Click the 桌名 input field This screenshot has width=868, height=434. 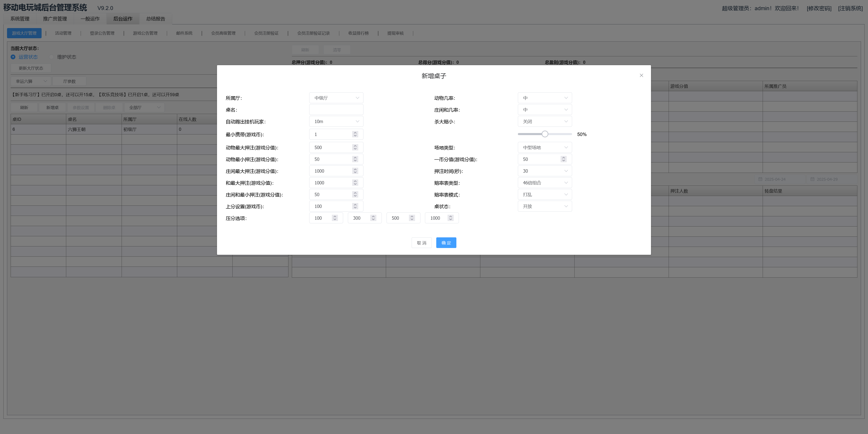click(336, 110)
